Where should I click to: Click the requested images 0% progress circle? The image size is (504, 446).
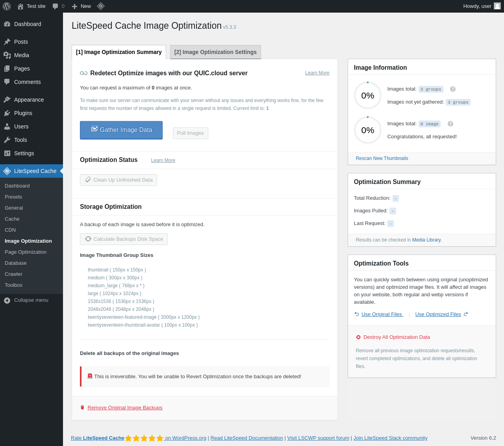[x=368, y=130]
